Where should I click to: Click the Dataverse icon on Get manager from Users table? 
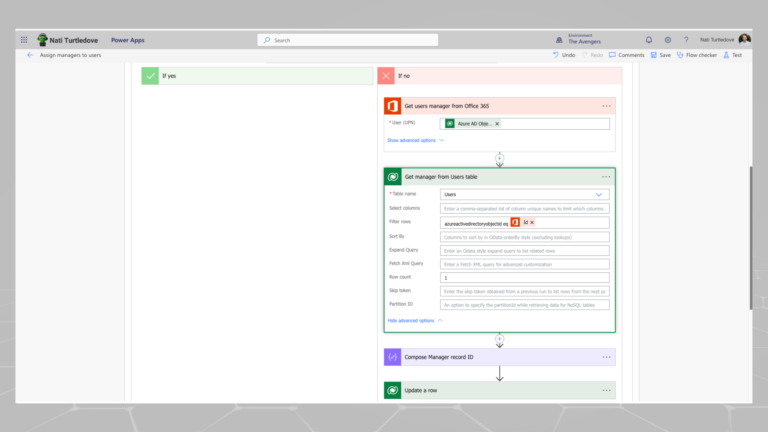393,177
